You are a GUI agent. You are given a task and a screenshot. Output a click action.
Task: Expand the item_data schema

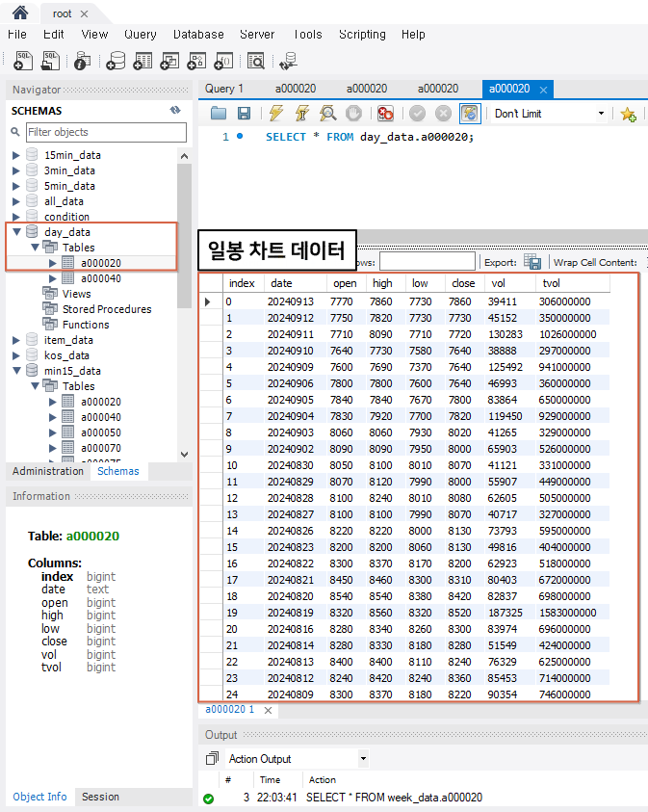click(x=16, y=340)
